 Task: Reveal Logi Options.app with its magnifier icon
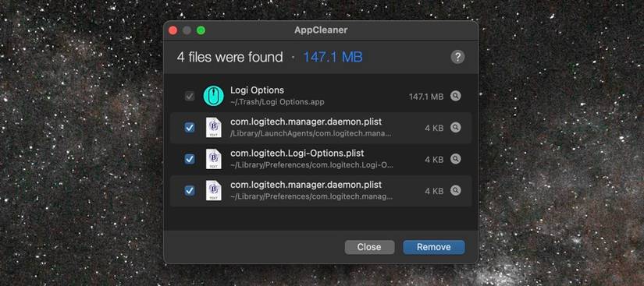(x=455, y=96)
